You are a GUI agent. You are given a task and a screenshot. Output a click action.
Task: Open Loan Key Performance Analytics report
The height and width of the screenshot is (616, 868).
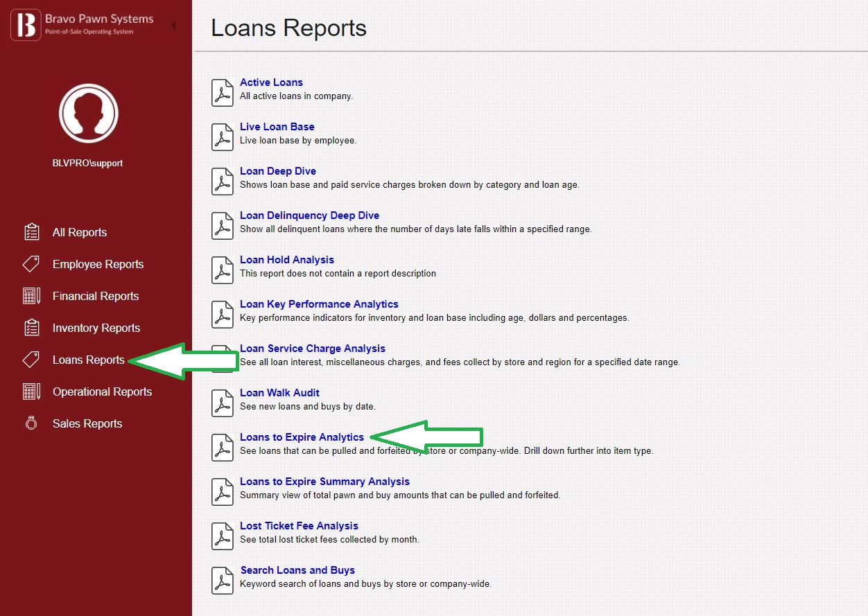pyautogui.click(x=319, y=304)
